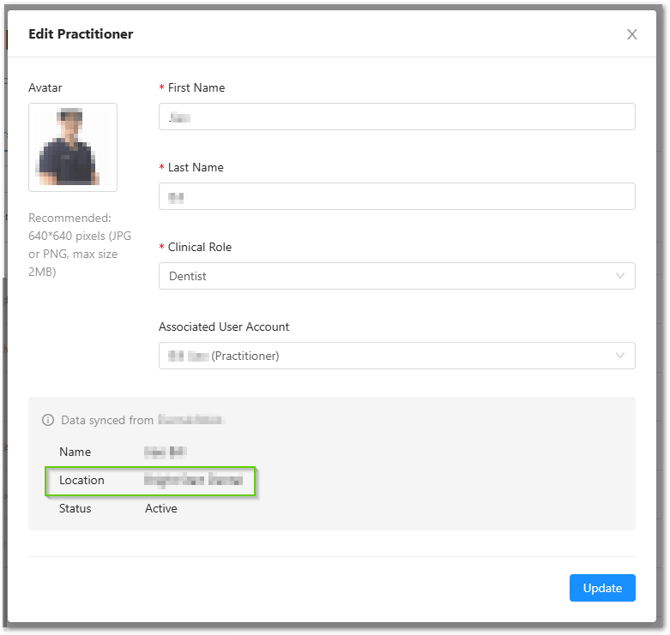Close the Edit Practitioner dialog
This screenshot has height=635, width=670.
click(x=631, y=34)
